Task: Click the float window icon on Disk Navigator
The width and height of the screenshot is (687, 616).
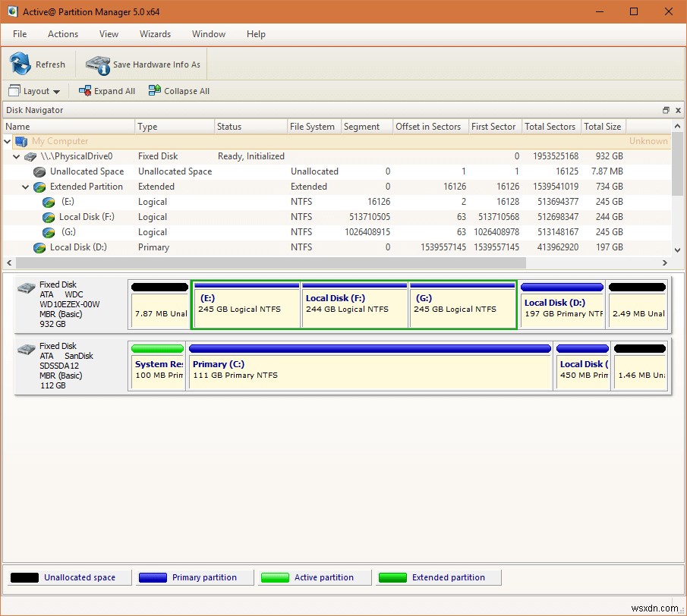Action: point(667,110)
